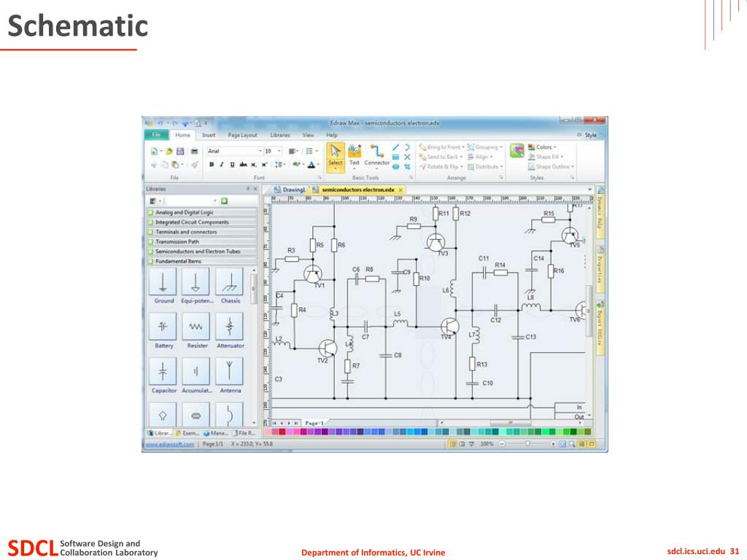The height and width of the screenshot is (560, 747).
Task: Pick the Chassis symbol
Action: pyautogui.click(x=230, y=285)
